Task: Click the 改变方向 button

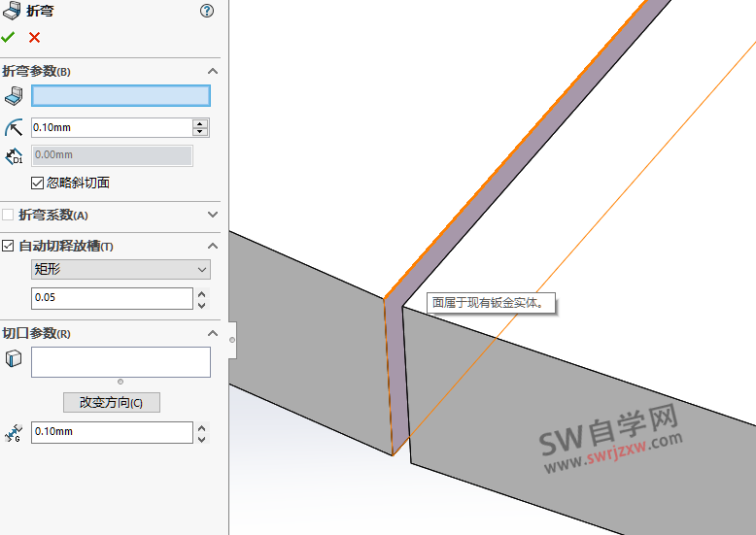Action: (111, 402)
